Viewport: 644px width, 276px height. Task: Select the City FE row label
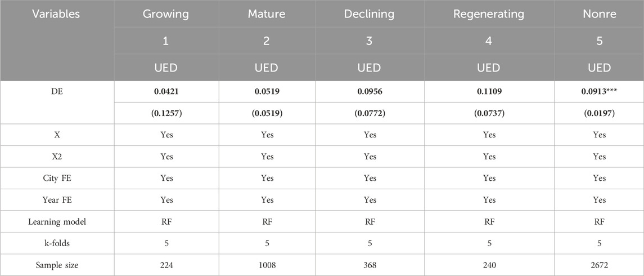click(57, 178)
